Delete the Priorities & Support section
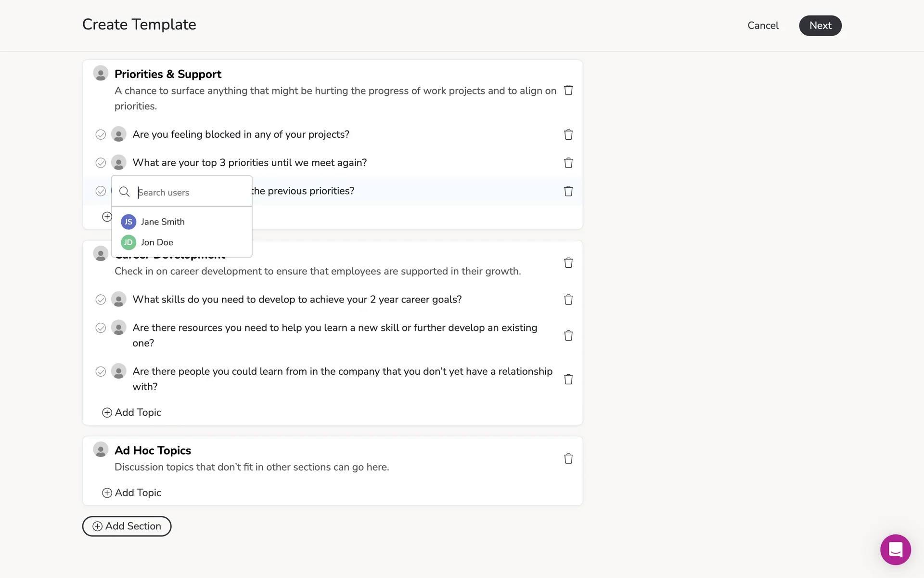Image resolution: width=924 pixels, height=578 pixels. (568, 90)
